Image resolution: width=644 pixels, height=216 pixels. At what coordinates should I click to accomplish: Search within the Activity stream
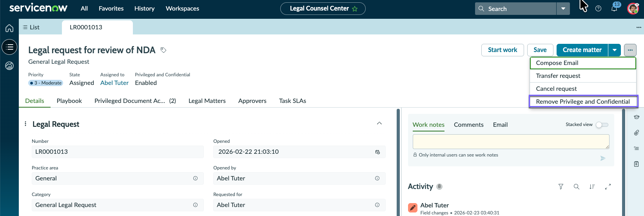coord(577,187)
